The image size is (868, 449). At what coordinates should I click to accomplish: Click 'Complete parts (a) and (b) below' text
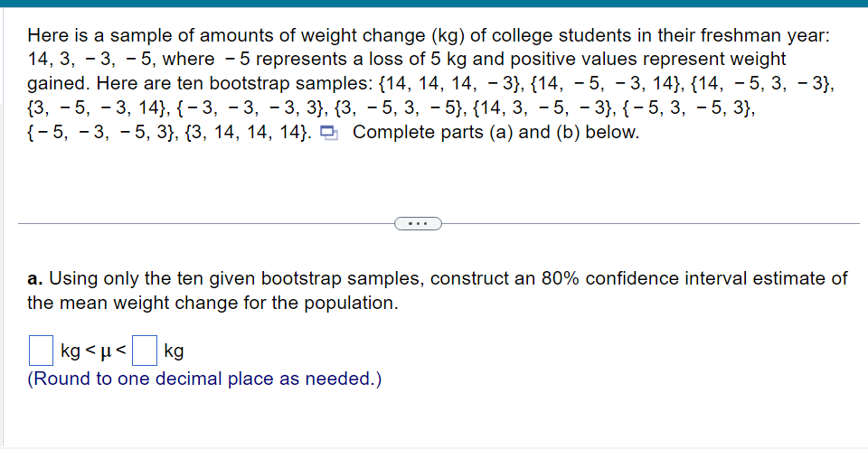click(495, 133)
